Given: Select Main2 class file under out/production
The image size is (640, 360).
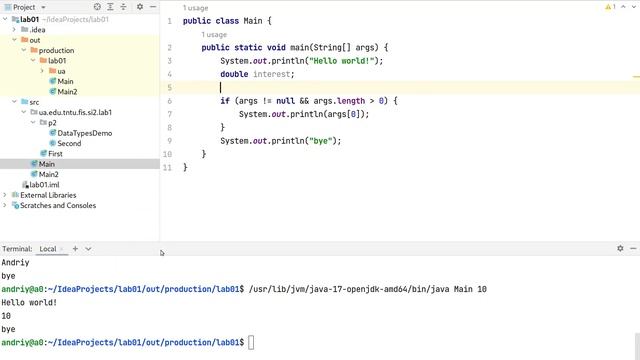Looking at the screenshot, I should click(x=67, y=92).
